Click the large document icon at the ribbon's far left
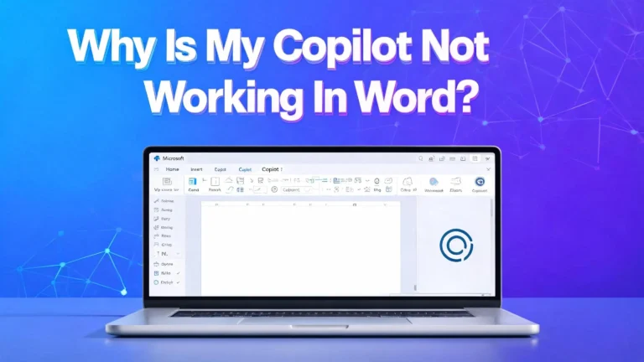The height and width of the screenshot is (362, 644). pos(167,181)
